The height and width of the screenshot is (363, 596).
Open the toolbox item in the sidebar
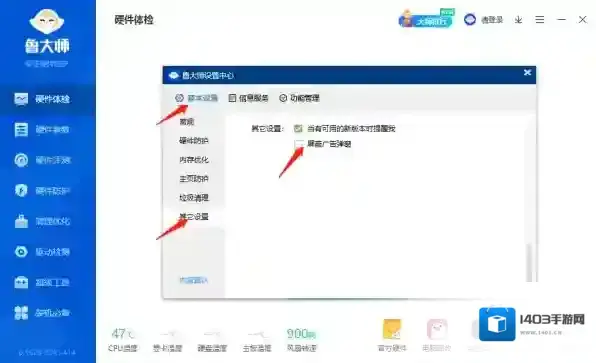tap(42, 282)
